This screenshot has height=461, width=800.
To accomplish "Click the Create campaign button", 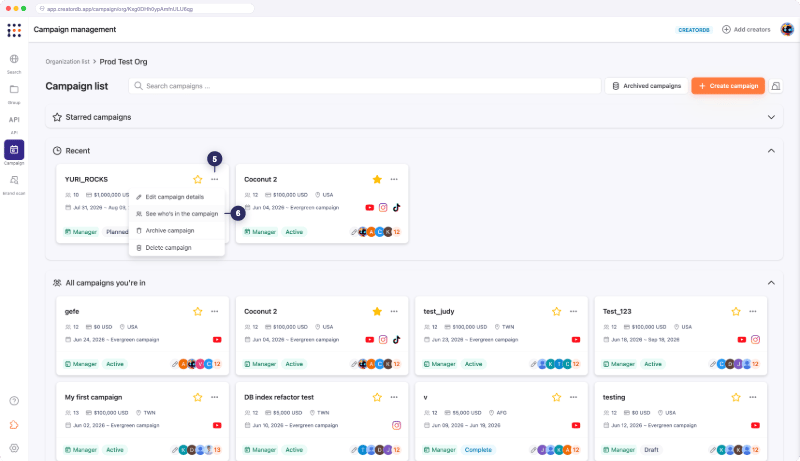I will coord(728,86).
